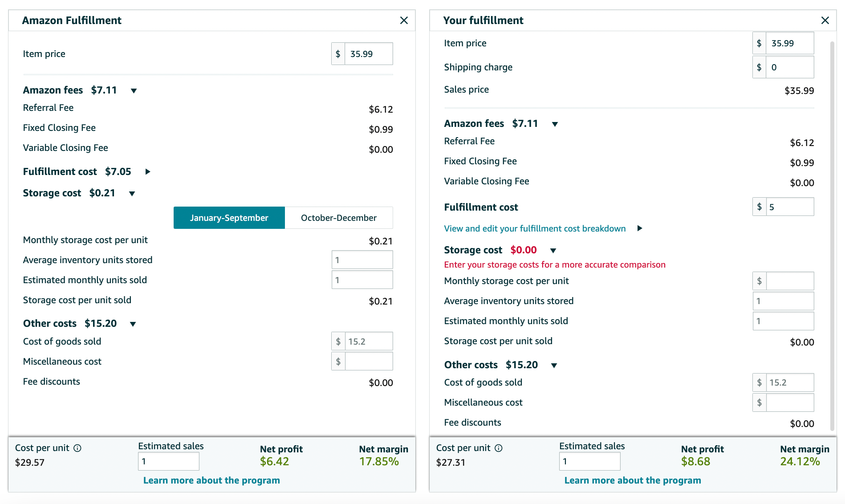Click info icon beside Amazon Fulfillment Cost per unit
Image resolution: width=845 pixels, height=504 pixels.
tap(77, 448)
